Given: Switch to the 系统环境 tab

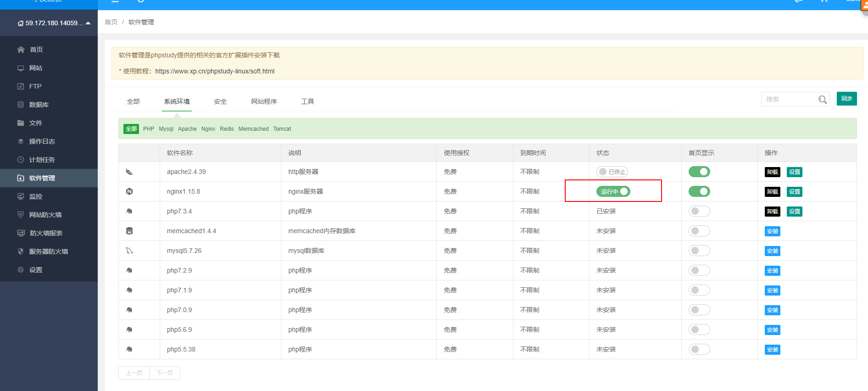Looking at the screenshot, I should 177,101.
